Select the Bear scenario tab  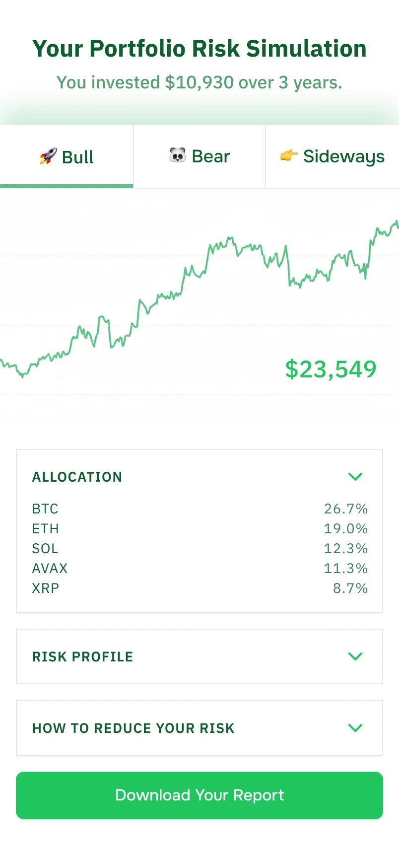coord(199,156)
